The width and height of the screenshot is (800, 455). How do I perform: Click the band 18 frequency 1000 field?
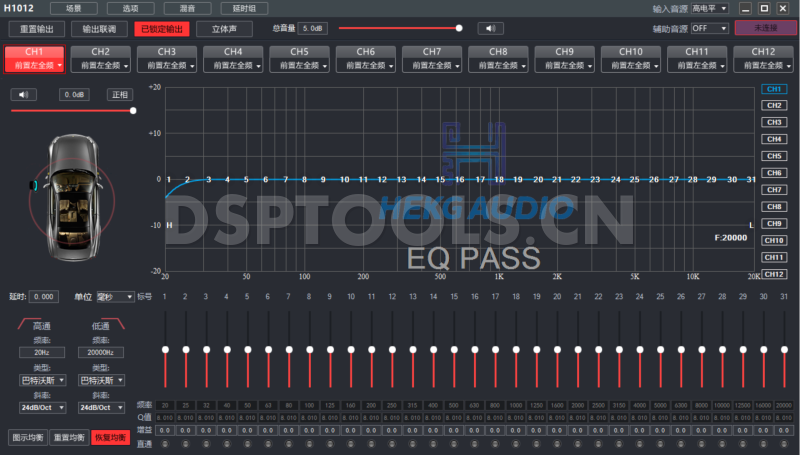coord(516,406)
